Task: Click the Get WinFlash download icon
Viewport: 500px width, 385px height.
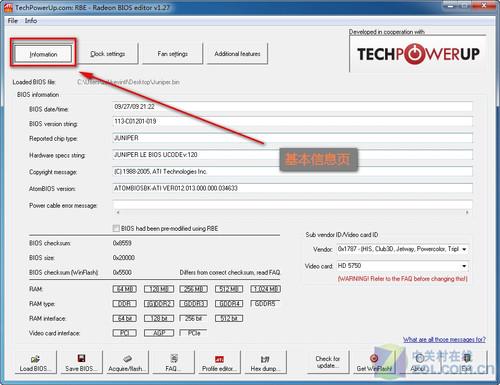Action: click(374, 358)
